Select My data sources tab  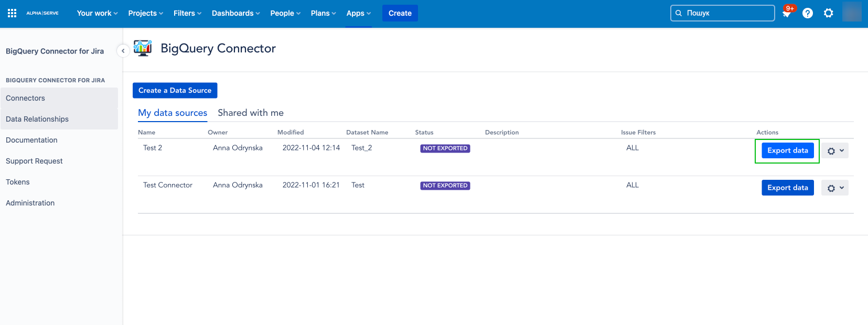pyautogui.click(x=173, y=113)
